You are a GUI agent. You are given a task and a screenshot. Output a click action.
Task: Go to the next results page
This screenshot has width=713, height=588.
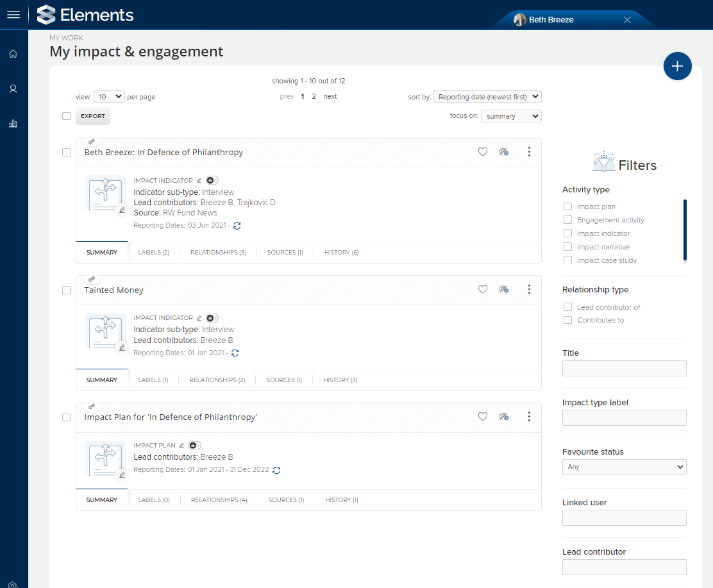click(x=330, y=97)
